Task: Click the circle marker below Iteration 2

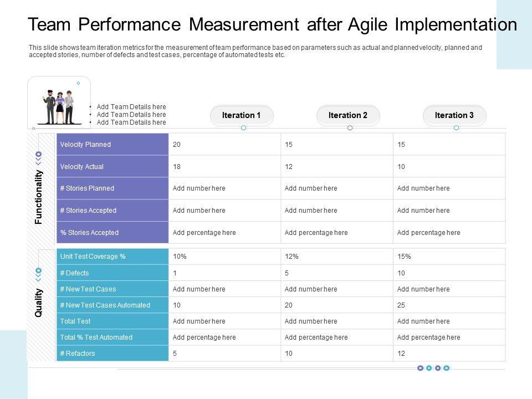Action: pos(350,128)
